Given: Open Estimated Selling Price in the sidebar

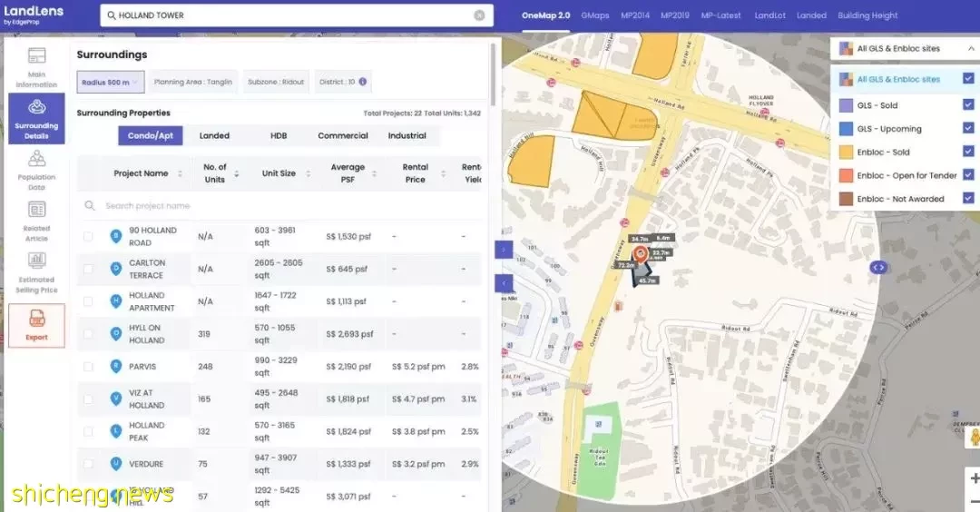Looking at the screenshot, I should click(36, 272).
